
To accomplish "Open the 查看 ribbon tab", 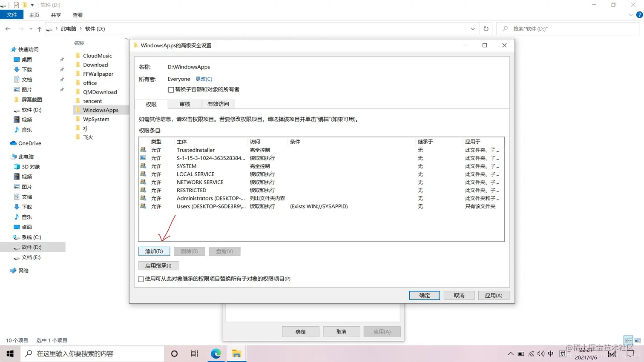I will click(77, 14).
